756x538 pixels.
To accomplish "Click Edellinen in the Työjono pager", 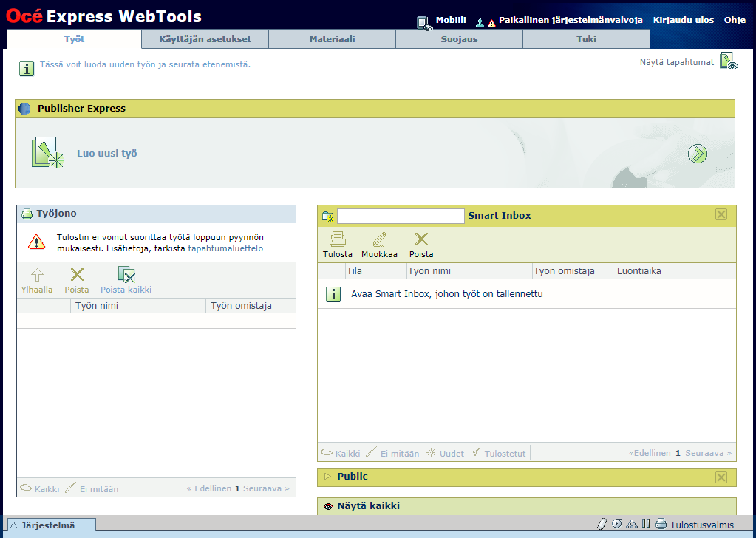I will (x=209, y=488).
